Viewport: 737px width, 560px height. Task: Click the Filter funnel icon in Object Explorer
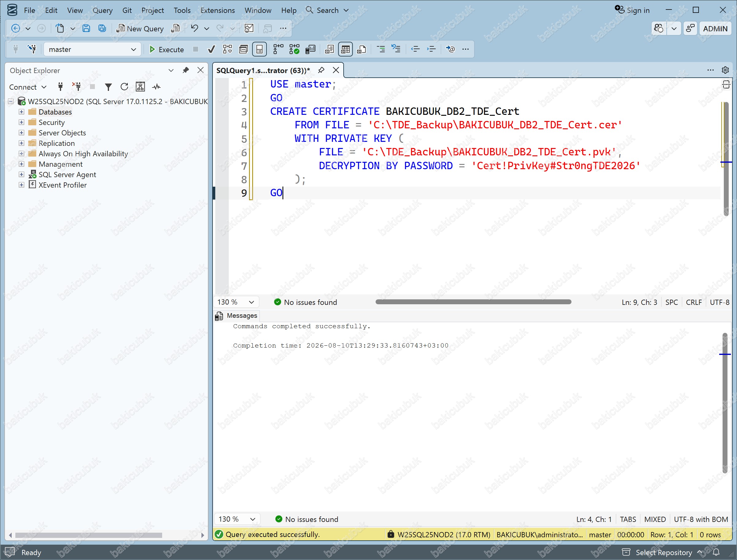coord(108,87)
